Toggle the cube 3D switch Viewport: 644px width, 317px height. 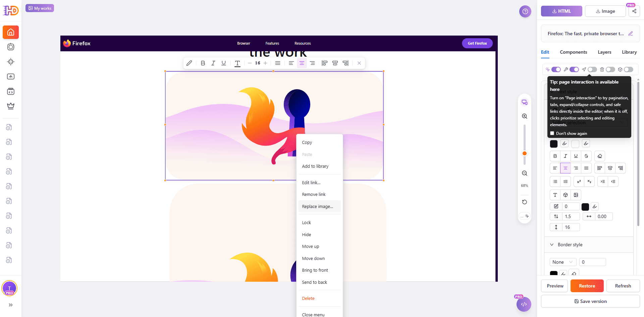coord(629,69)
